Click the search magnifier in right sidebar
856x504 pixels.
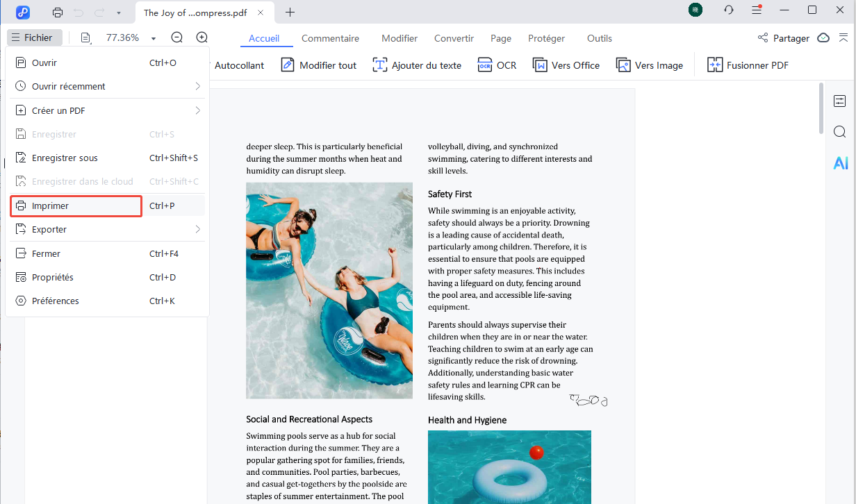coord(839,132)
